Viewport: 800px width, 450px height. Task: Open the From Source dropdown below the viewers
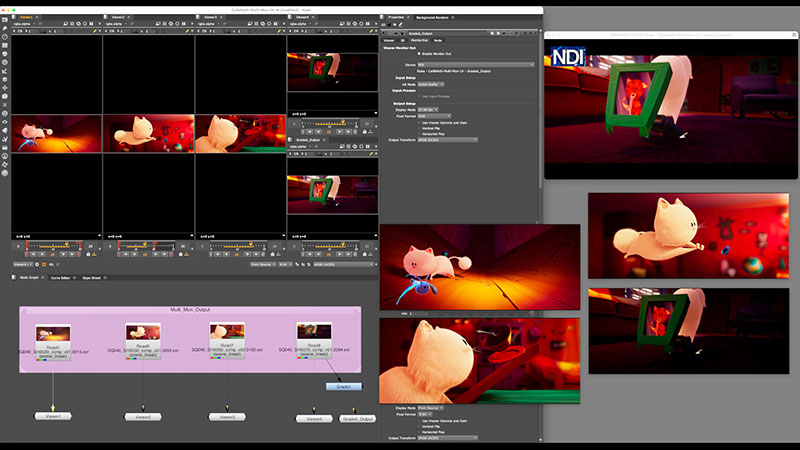[263, 264]
